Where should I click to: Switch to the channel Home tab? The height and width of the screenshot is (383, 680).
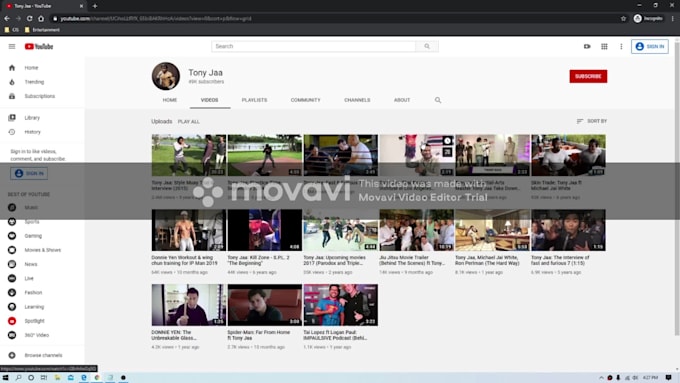tap(170, 100)
